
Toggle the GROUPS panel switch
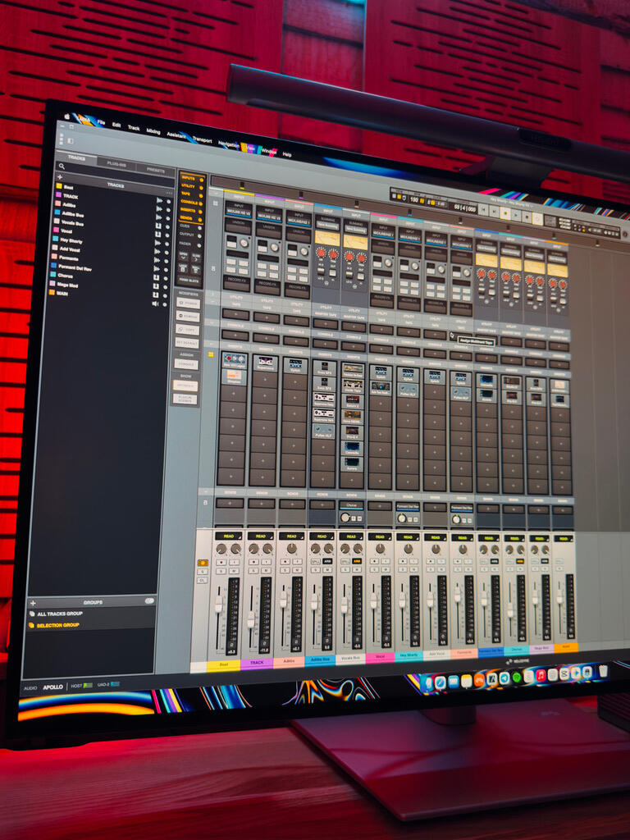149,601
